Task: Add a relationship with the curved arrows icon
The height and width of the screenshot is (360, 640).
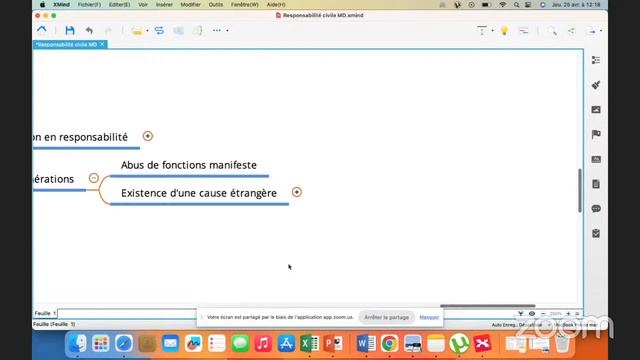Action: pos(159,31)
